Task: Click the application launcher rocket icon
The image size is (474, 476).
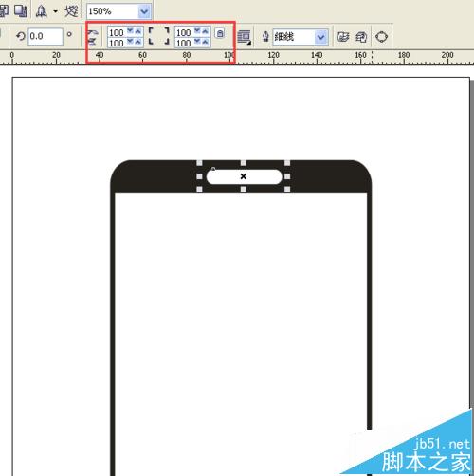Action: coord(42,11)
